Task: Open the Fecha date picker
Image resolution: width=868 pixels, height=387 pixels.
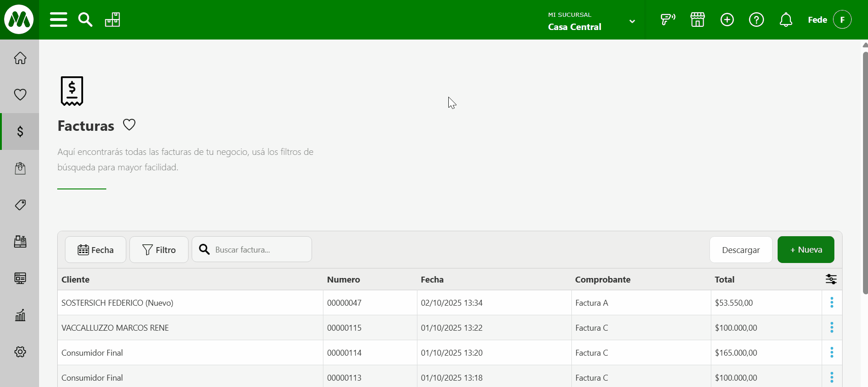Action: 95,250
